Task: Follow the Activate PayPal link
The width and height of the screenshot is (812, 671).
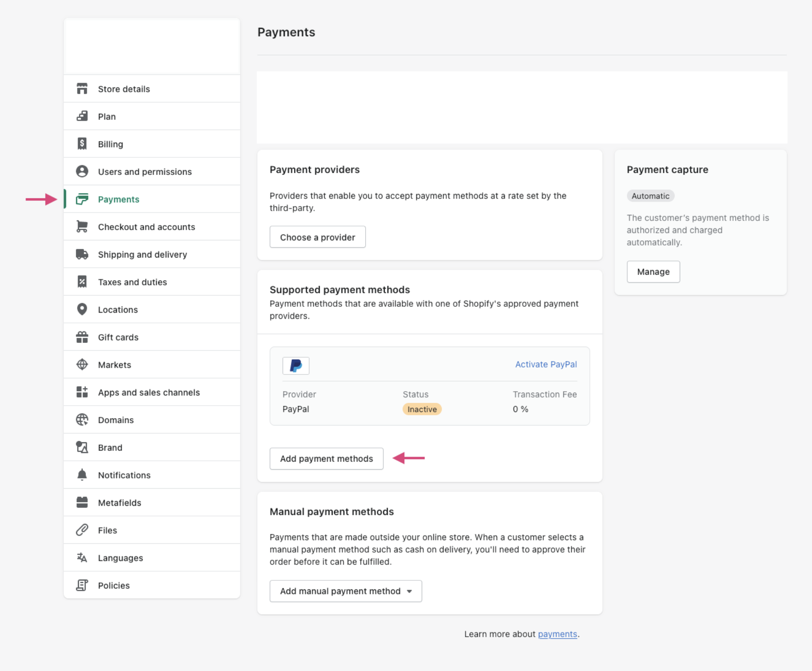Action: point(546,364)
